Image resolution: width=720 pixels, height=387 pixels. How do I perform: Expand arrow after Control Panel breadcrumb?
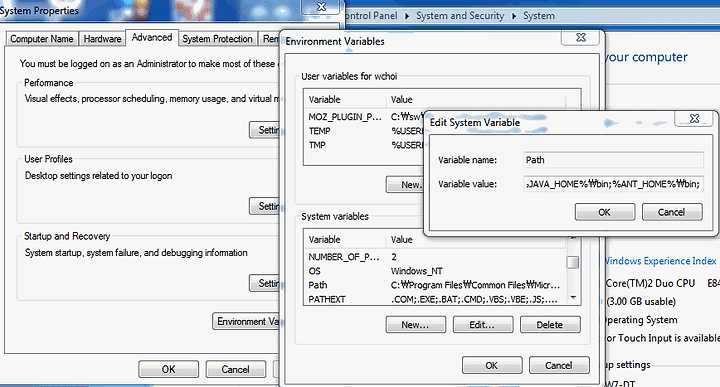tap(407, 16)
